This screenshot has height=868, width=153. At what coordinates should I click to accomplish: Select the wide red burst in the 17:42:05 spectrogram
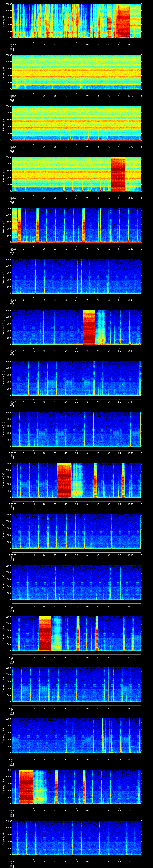tap(27, 787)
